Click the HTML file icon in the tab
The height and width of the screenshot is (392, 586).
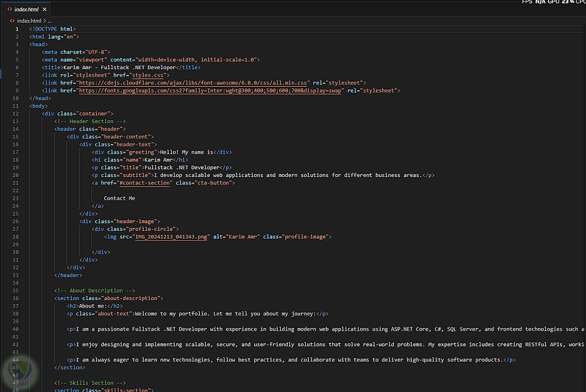click(x=10, y=9)
